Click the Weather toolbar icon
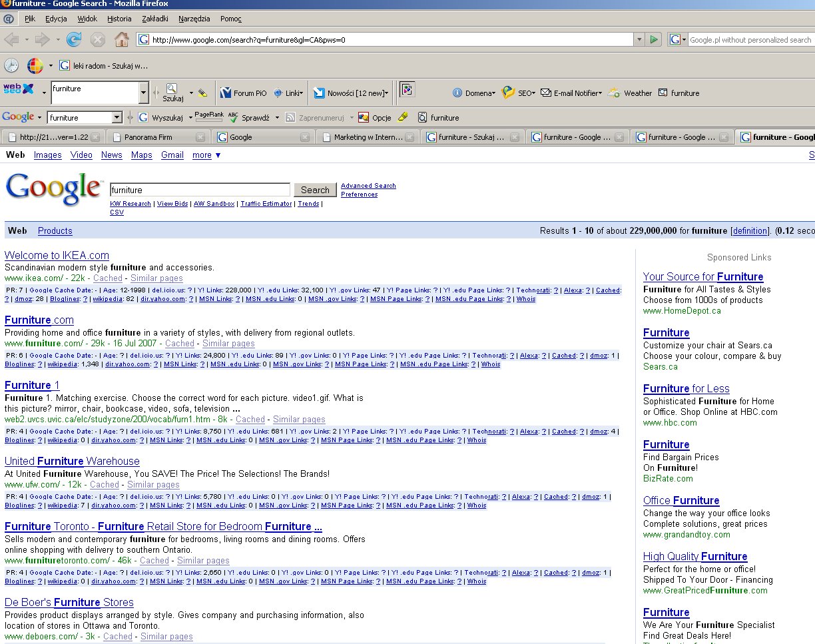This screenshot has height=644, width=815. coord(630,93)
